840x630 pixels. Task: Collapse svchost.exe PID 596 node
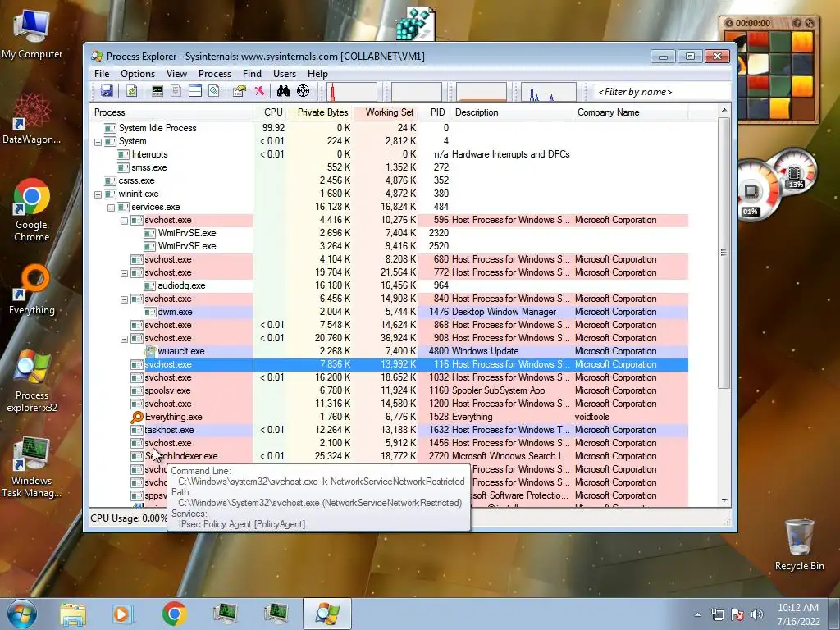[x=125, y=221]
